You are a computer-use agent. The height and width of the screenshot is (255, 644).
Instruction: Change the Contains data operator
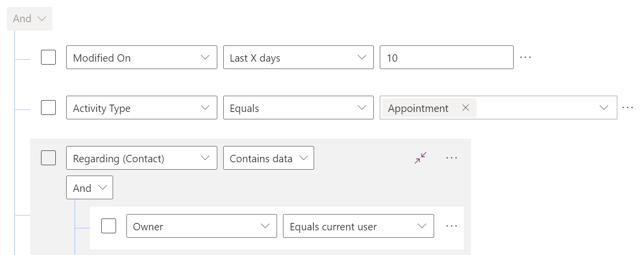268,158
